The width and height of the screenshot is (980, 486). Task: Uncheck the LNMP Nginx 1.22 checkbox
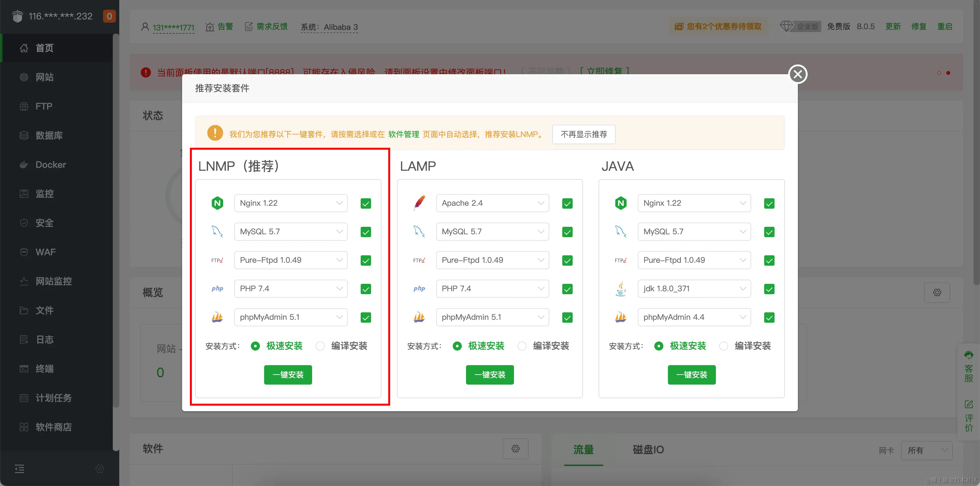click(x=366, y=203)
